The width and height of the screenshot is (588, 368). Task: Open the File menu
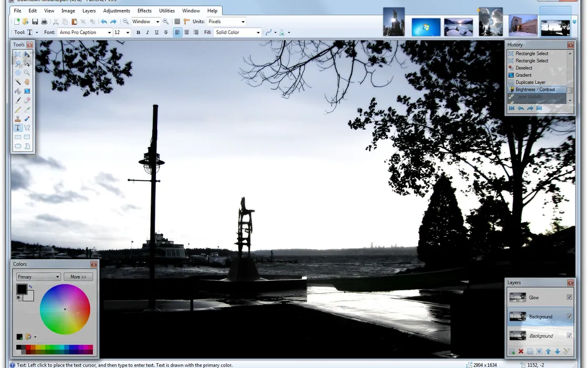[x=18, y=11]
